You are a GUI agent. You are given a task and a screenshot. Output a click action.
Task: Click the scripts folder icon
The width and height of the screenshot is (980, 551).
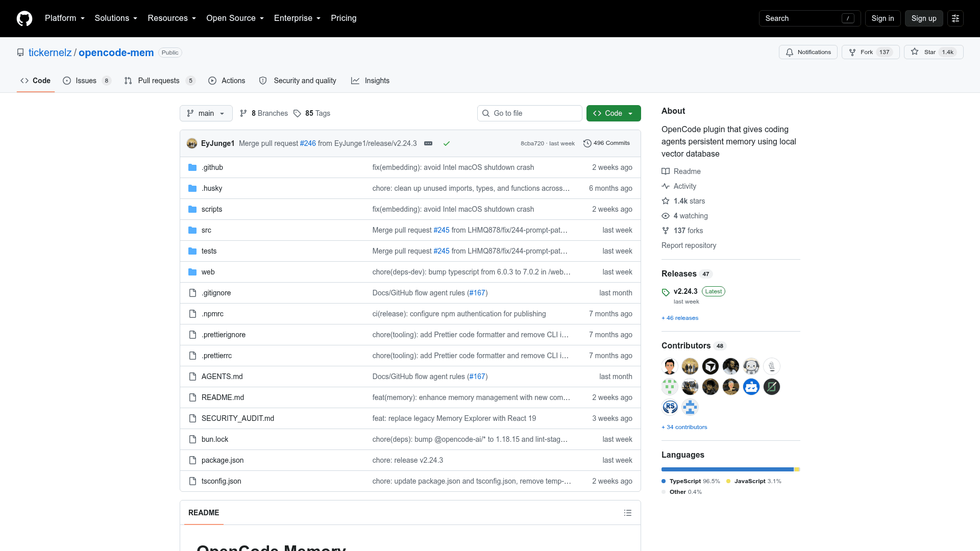(192, 209)
